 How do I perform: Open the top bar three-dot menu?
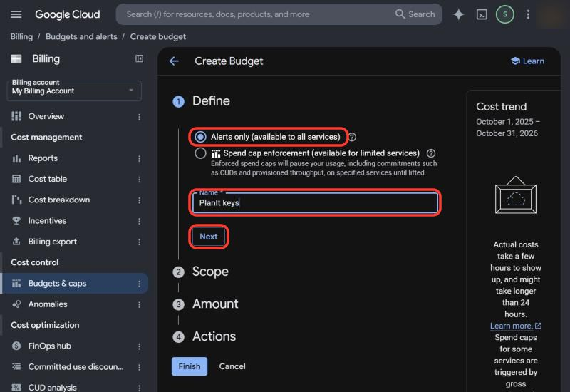coord(528,14)
